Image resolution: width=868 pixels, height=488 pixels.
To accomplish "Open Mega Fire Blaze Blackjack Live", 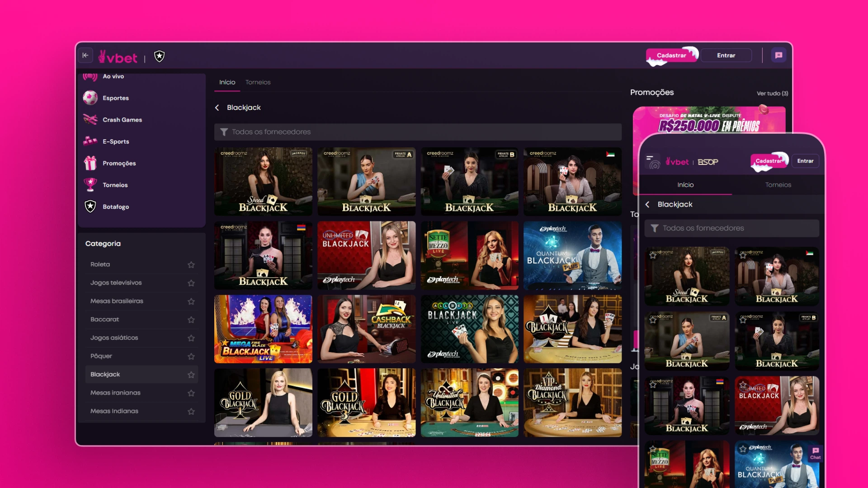I will tap(263, 329).
